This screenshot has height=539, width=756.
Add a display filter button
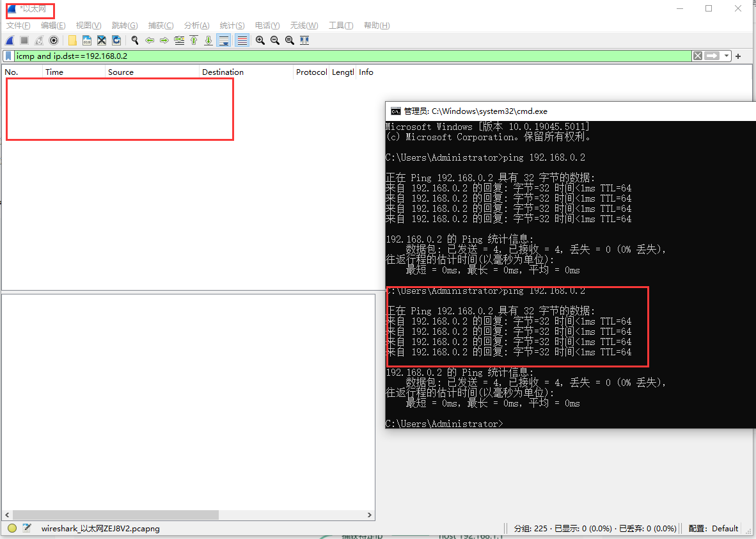tap(738, 56)
